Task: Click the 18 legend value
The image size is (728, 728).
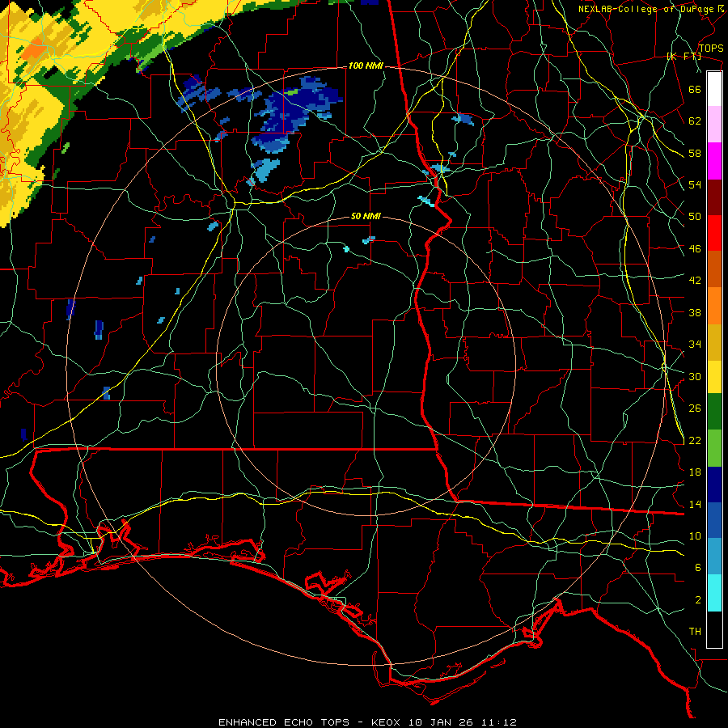Action: (695, 472)
